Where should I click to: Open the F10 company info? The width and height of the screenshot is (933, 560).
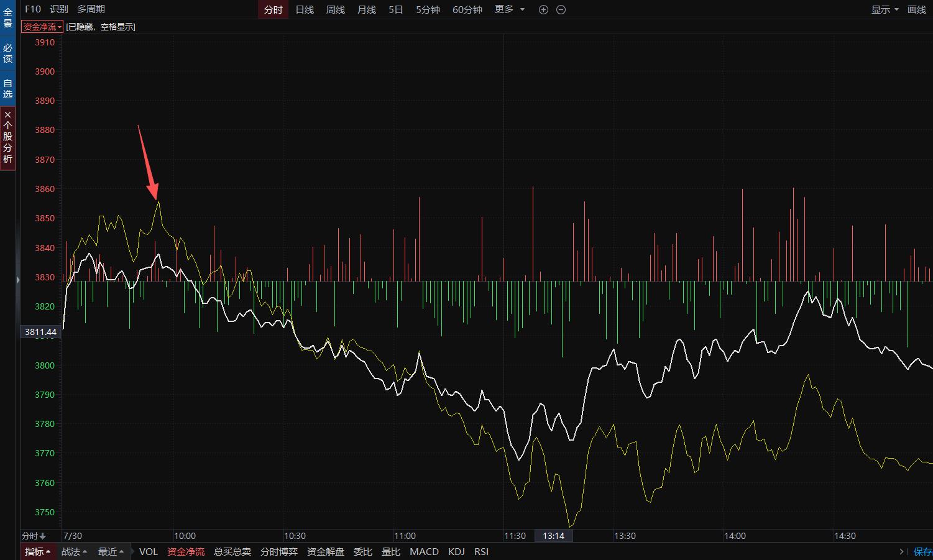click(33, 9)
